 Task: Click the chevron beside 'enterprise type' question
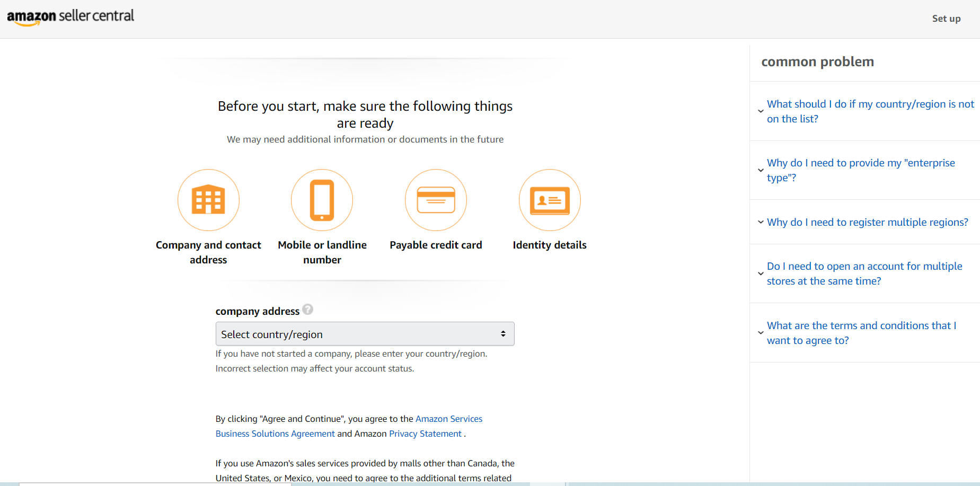761,171
